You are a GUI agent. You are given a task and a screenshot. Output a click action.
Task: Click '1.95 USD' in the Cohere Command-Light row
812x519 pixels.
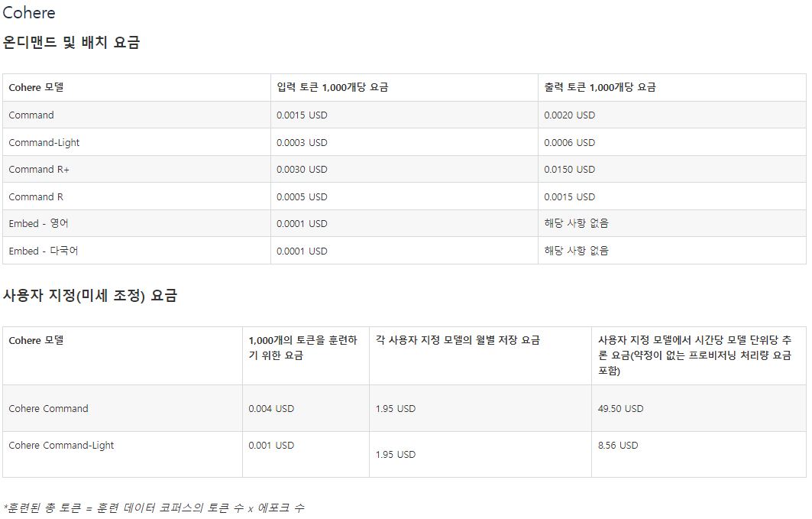396,455
